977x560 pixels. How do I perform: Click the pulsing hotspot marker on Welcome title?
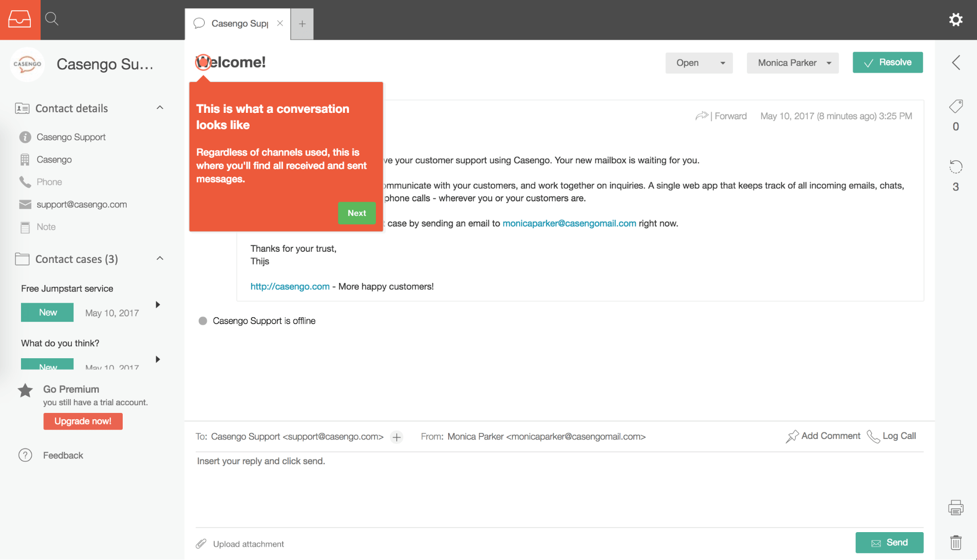coord(203,63)
